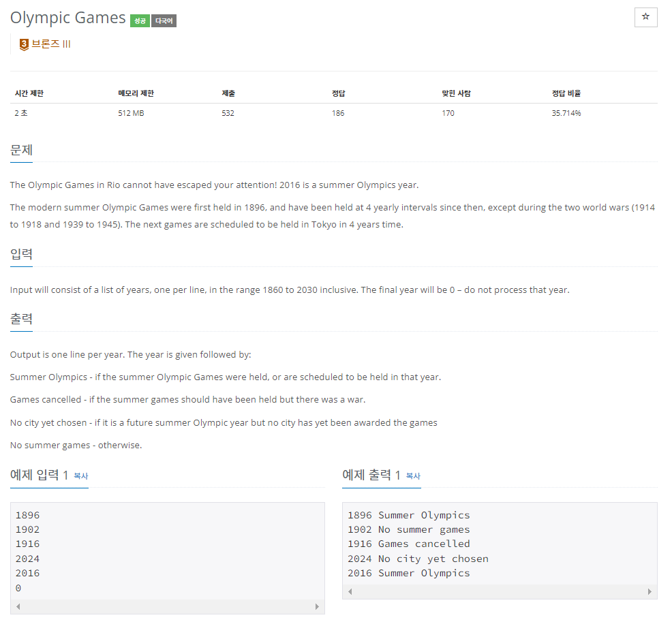672x624 pixels.
Task: Click the sentence beginning 'The Olympic Games in Rio'
Action: tap(214, 185)
